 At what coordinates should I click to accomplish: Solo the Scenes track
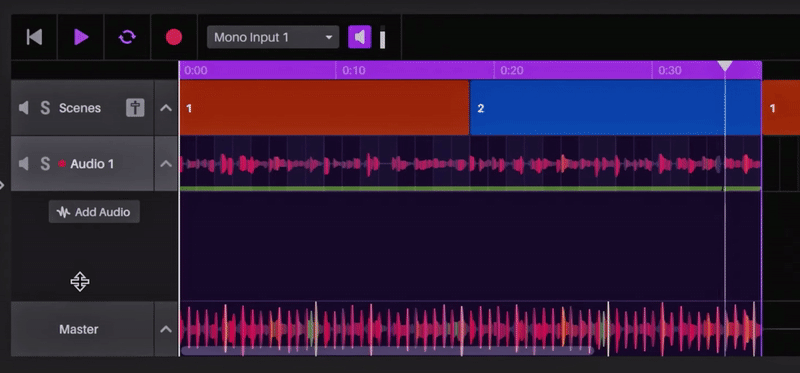point(45,108)
